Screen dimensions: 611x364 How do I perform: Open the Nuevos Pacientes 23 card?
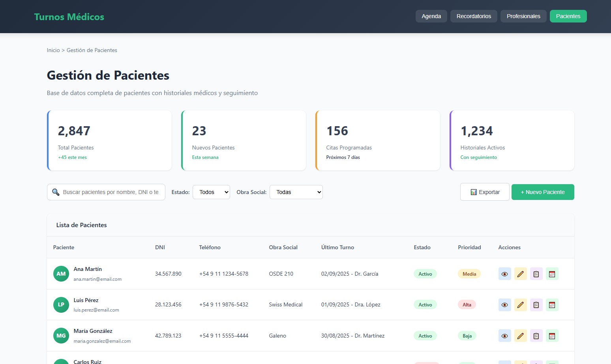[x=244, y=140]
